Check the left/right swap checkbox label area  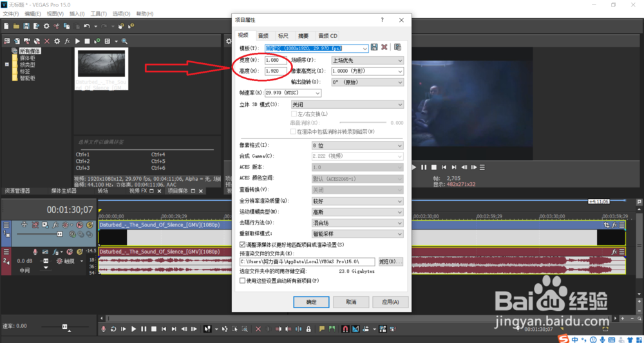coord(309,114)
